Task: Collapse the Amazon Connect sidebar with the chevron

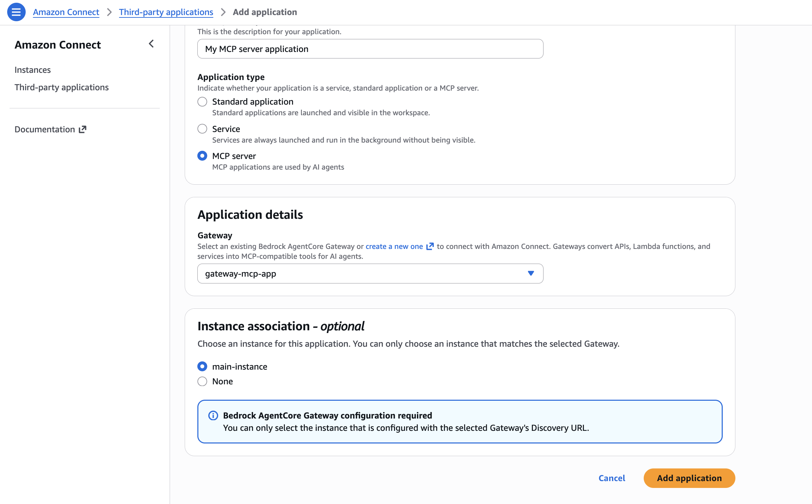Action: 151,44
